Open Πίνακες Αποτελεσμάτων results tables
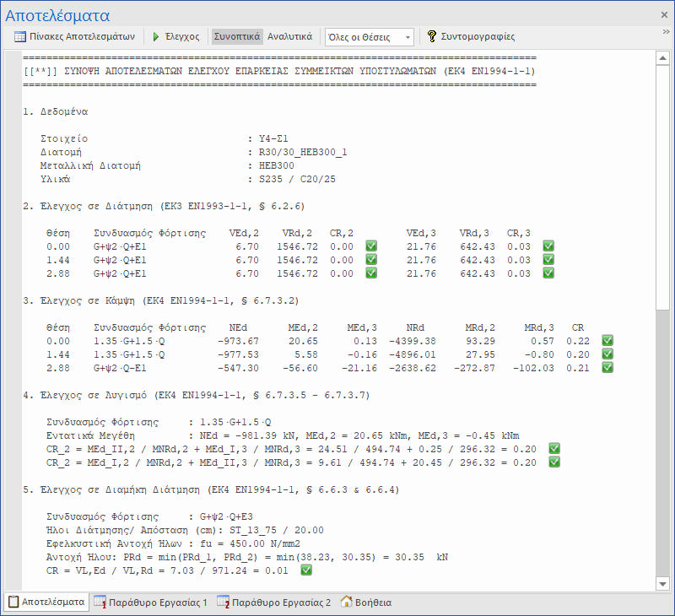The height and width of the screenshot is (616, 675). (x=74, y=37)
